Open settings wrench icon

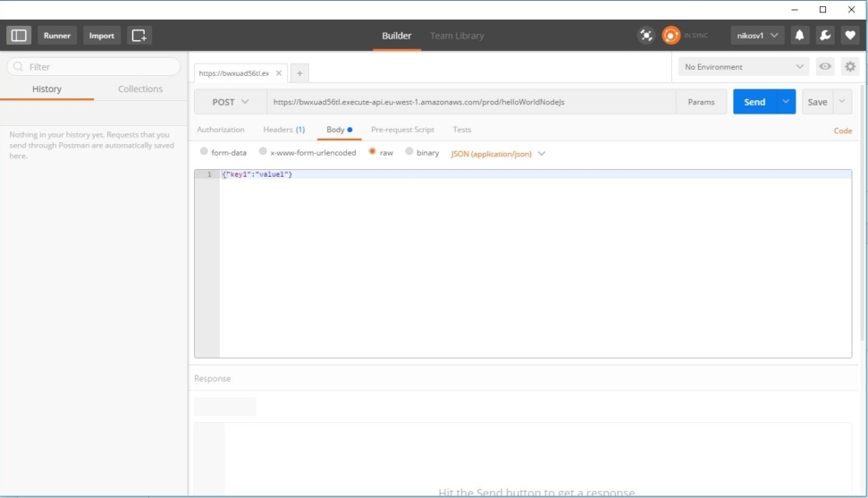(825, 36)
